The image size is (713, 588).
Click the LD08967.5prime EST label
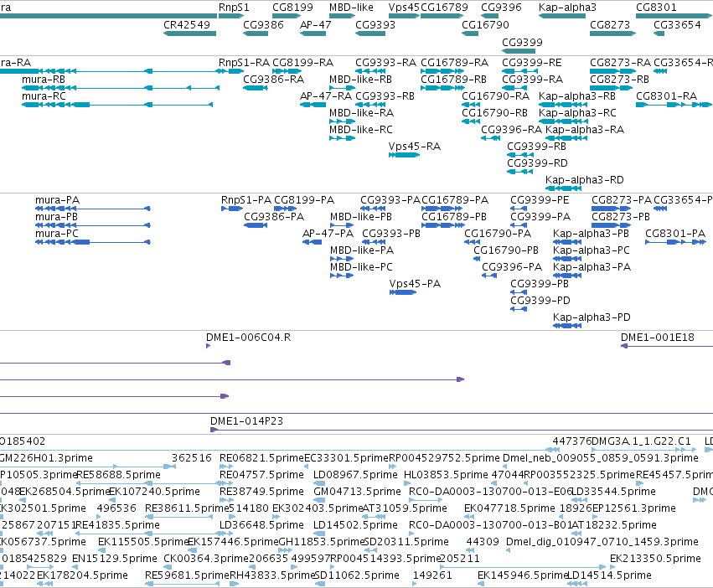[x=355, y=475]
